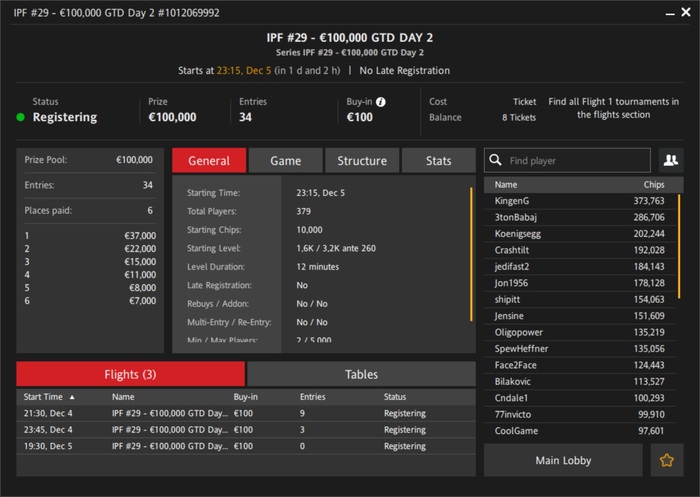
Task: Select player Face2Face in the list
Action: pos(580,365)
